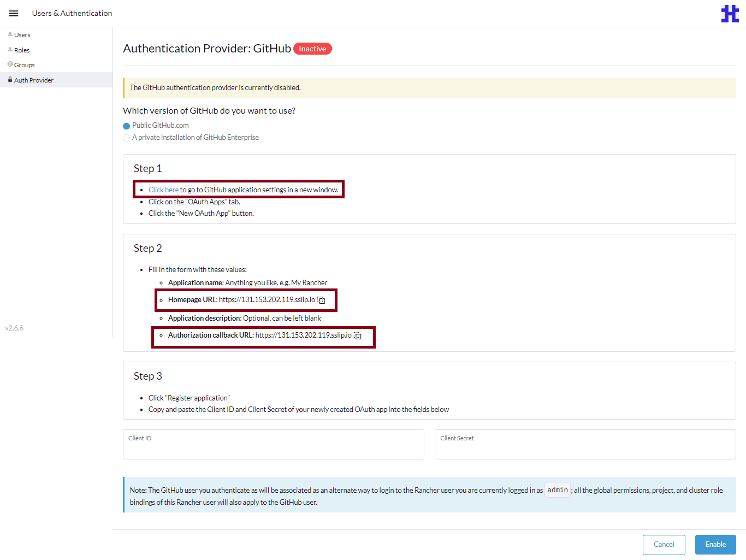The image size is (746, 560).
Task: Click the 'Users & Authentication' header title
Action: point(72,13)
